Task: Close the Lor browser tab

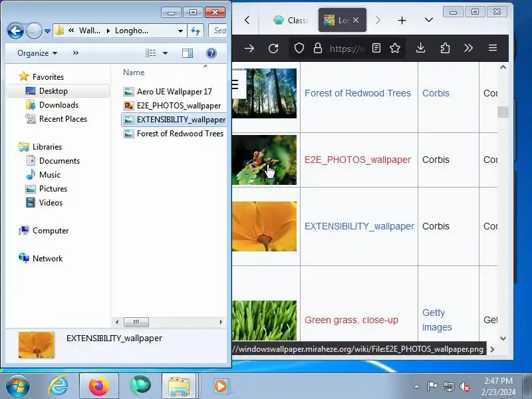Action: pyautogui.click(x=356, y=20)
